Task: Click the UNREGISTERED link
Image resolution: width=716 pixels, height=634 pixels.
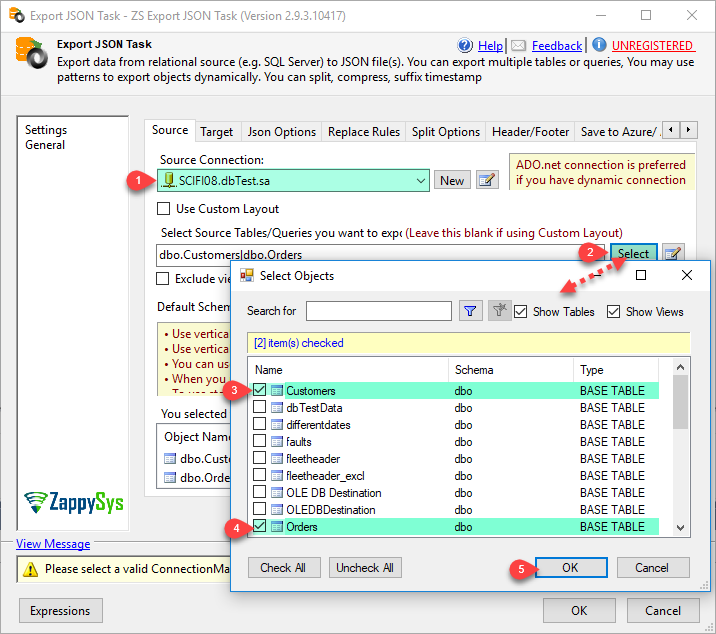Action: [x=653, y=46]
